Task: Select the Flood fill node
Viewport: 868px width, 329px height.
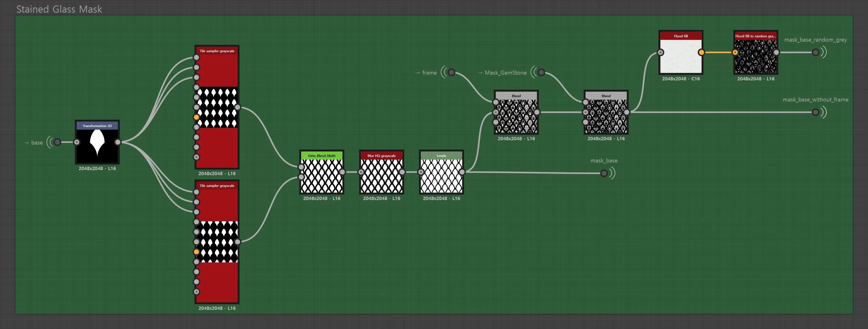Action: point(681,52)
